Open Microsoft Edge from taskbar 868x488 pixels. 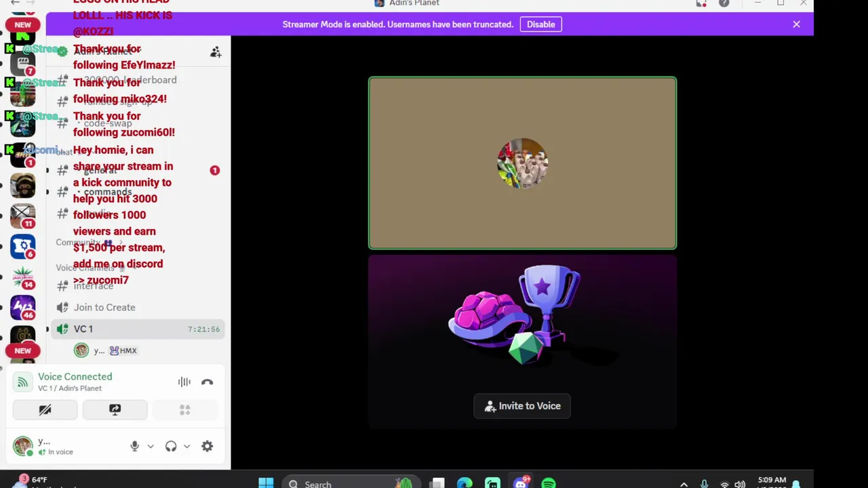pyautogui.click(x=465, y=483)
